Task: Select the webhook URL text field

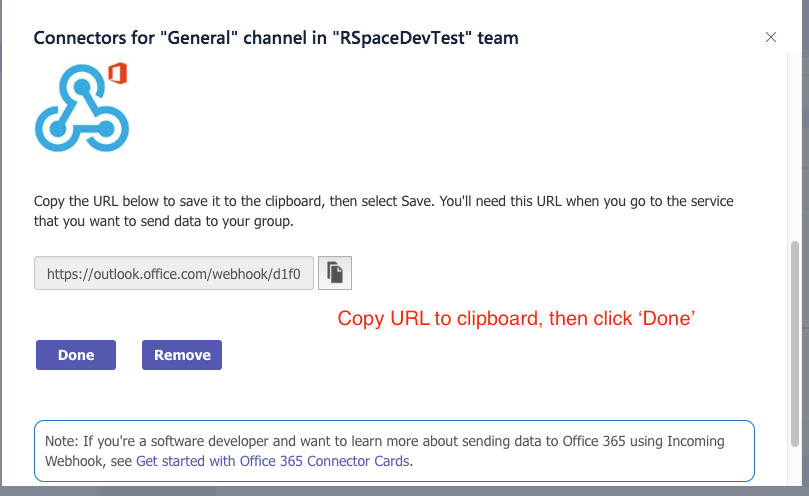Action: [x=174, y=273]
